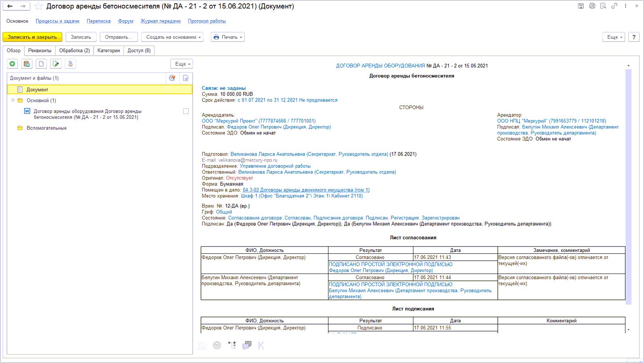Open Протокол работы
644x363 pixels.
207,21
